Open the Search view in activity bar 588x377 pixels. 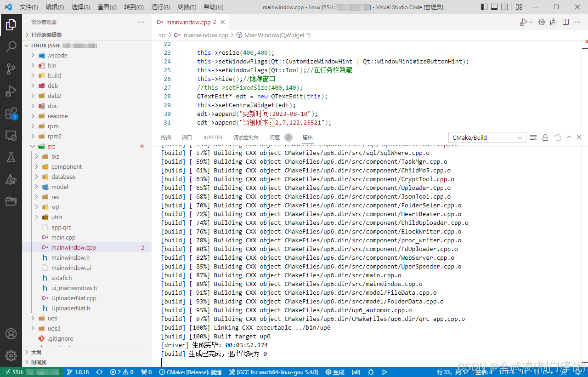(11, 46)
